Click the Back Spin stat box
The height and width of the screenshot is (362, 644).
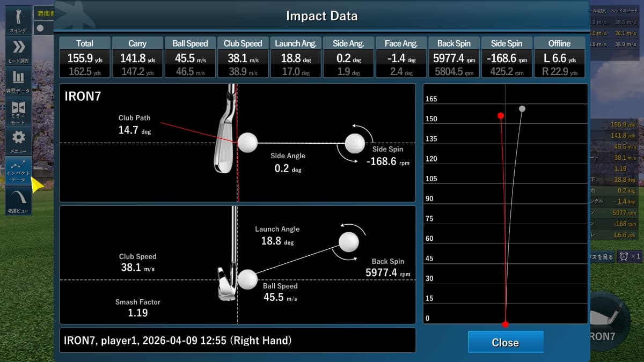click(x=453, y=57)
